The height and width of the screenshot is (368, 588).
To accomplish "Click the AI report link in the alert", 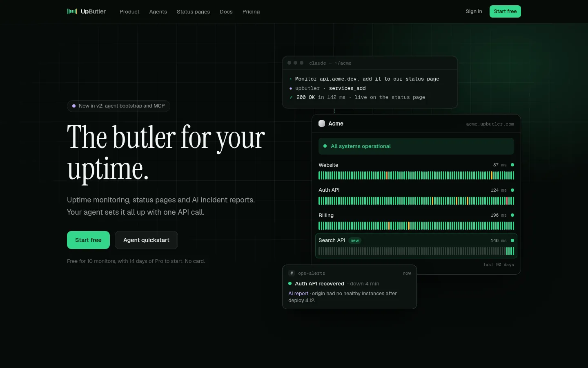I will coord(298,294).
